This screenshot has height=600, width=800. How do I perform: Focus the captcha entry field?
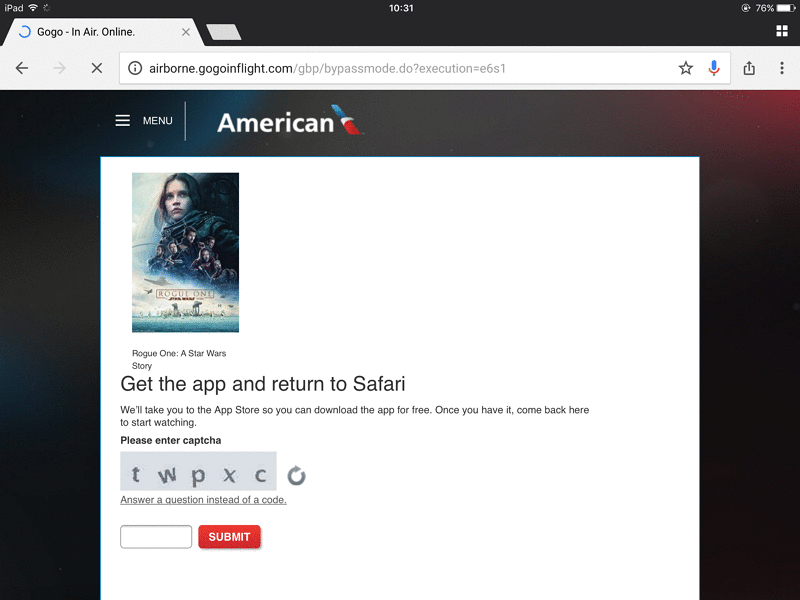156,537
